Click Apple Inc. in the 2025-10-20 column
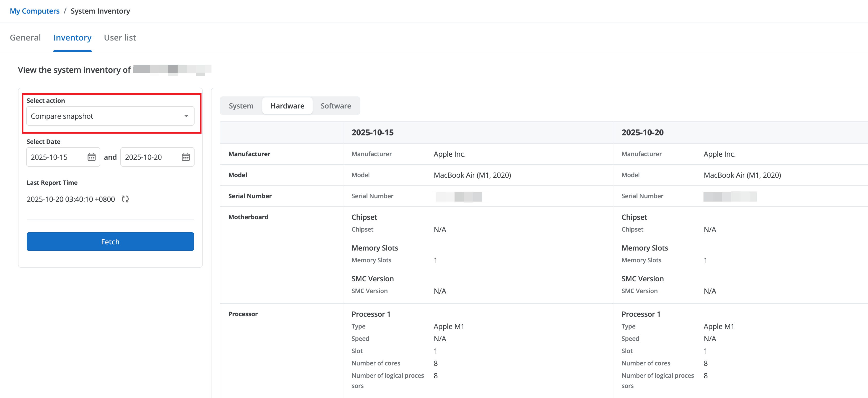The width and height of the screenshot is (868, 398). click(719, 154)
